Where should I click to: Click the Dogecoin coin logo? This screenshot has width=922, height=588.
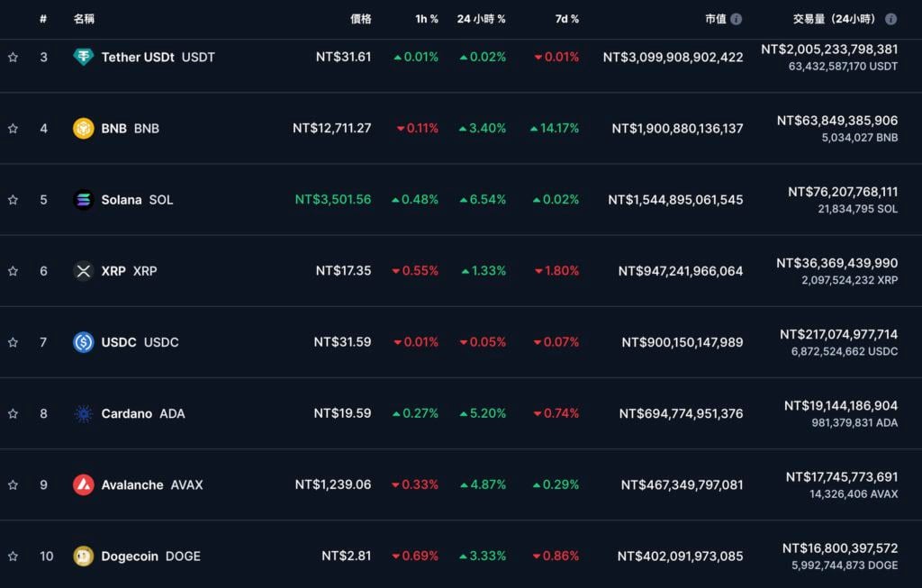pyautogui.click(x=83, y=556)
